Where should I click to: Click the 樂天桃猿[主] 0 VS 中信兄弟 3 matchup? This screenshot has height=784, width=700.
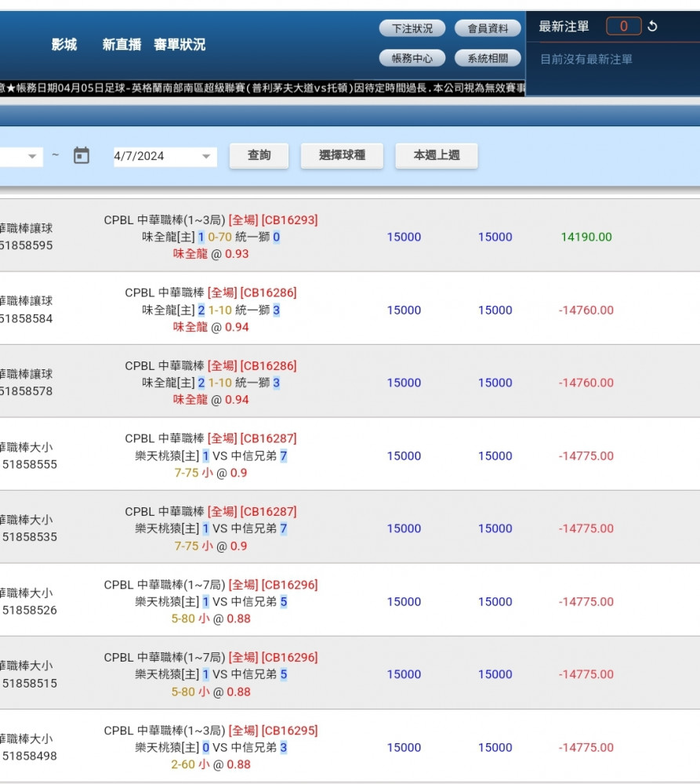[x=211, y=747]
